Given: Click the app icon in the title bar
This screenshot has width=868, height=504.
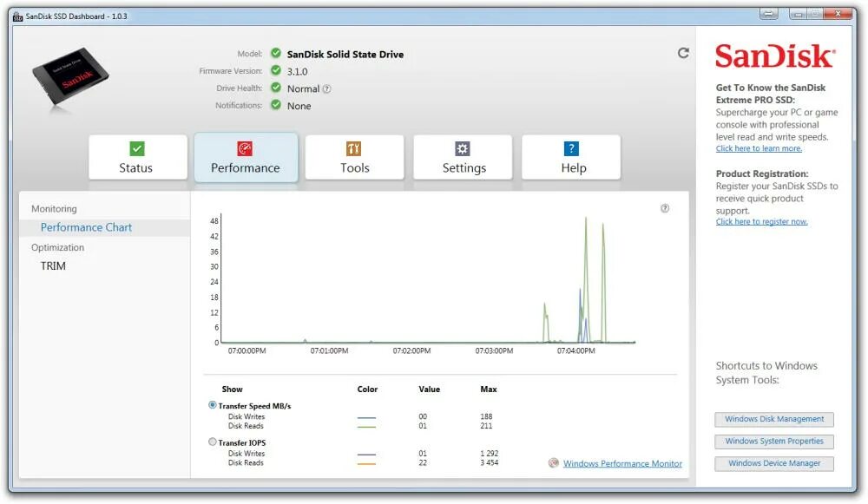Looking at the screenshot, I should click(x=17, y=16).
